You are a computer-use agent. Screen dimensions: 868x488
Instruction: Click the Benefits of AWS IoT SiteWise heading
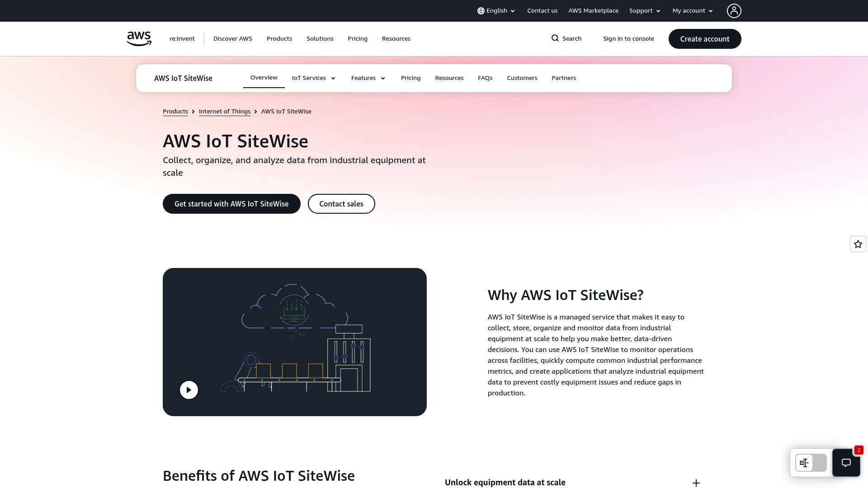click(259, 476)
